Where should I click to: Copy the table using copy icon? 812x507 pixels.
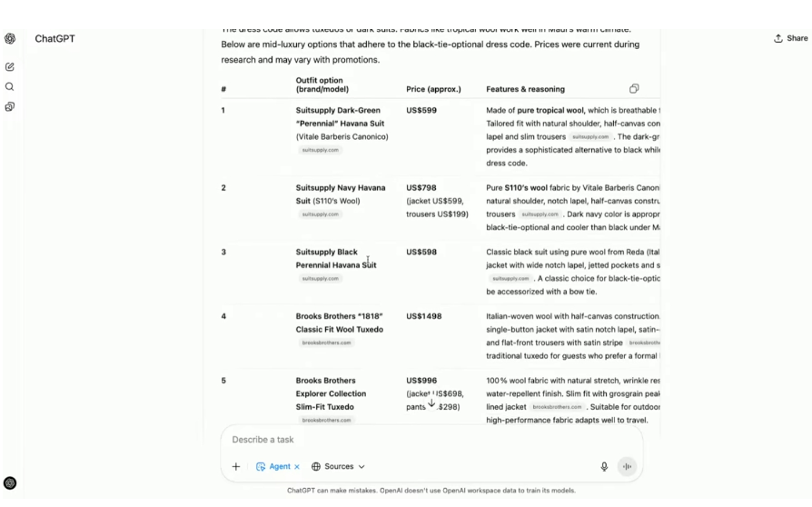click(634, 89)
